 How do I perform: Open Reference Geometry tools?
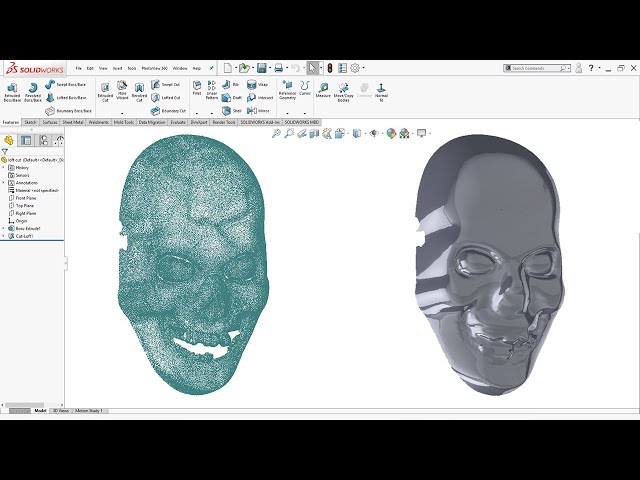pyautogui.click(x=287, y=90)
